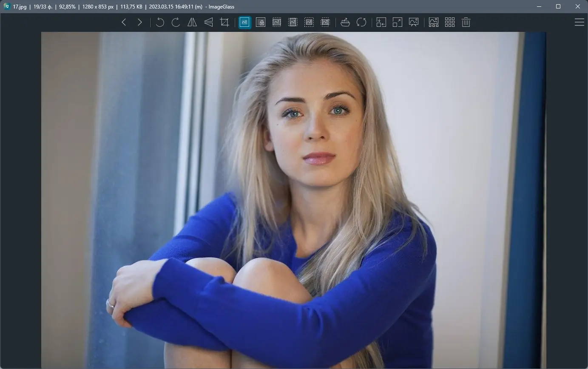Screen dimensions: 588x369
Task: Flip the image vertically
Action: (208, 23)
